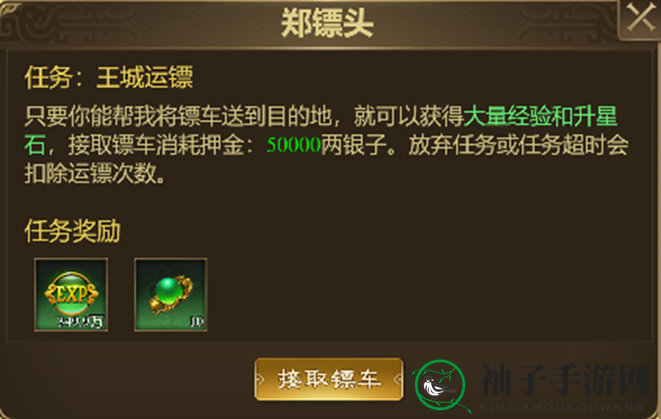Click the left arrow ornament of 接取镖车 button

(x=260, y=379)
